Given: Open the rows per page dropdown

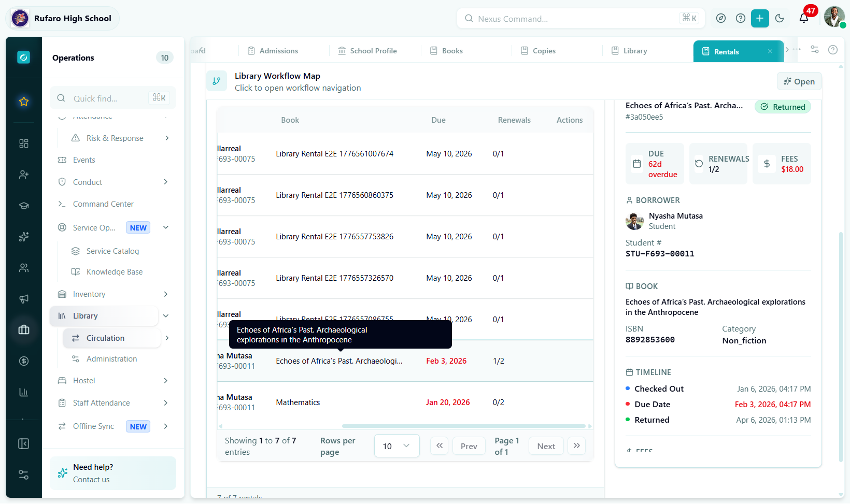Looking at the screenshot, I should click(x=396, y=446).
